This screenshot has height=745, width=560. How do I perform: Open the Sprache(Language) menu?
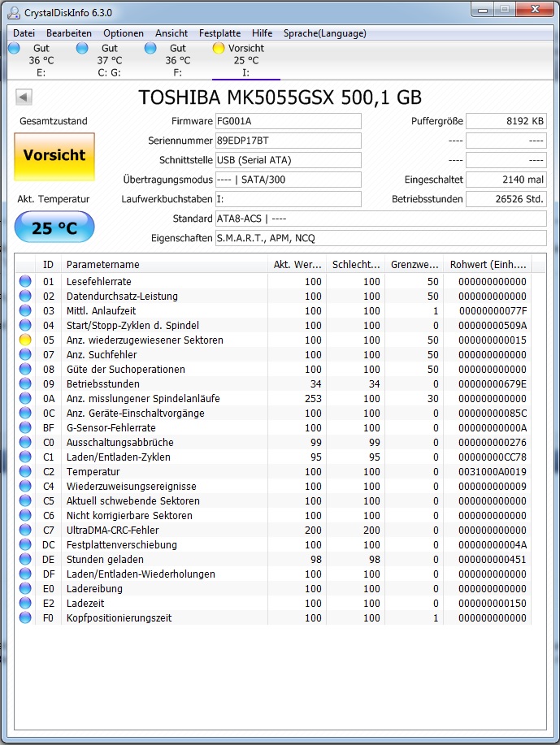point(324,33)
